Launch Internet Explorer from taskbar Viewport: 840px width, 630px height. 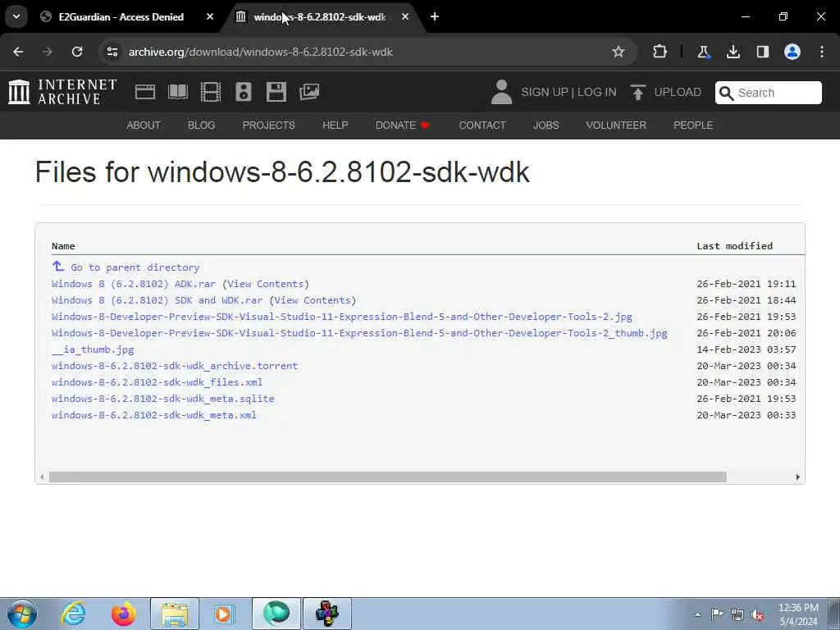click(x=73, y=614)
